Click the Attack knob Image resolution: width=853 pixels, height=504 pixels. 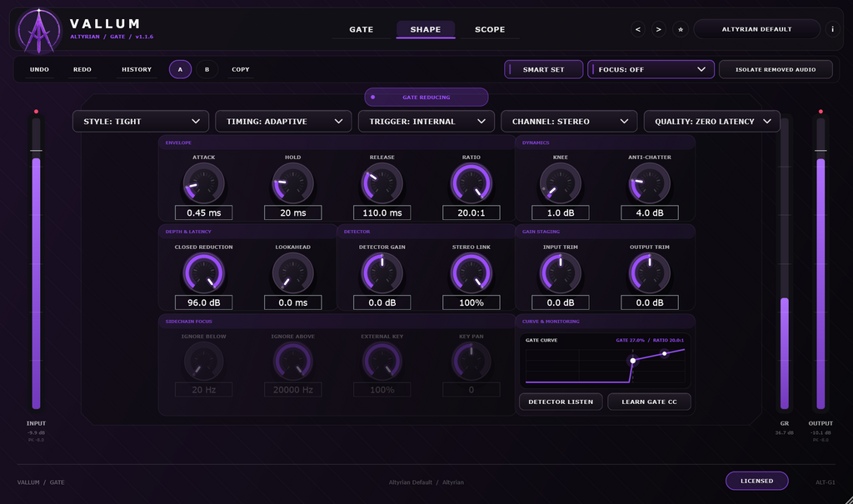(x=203, y=183)
